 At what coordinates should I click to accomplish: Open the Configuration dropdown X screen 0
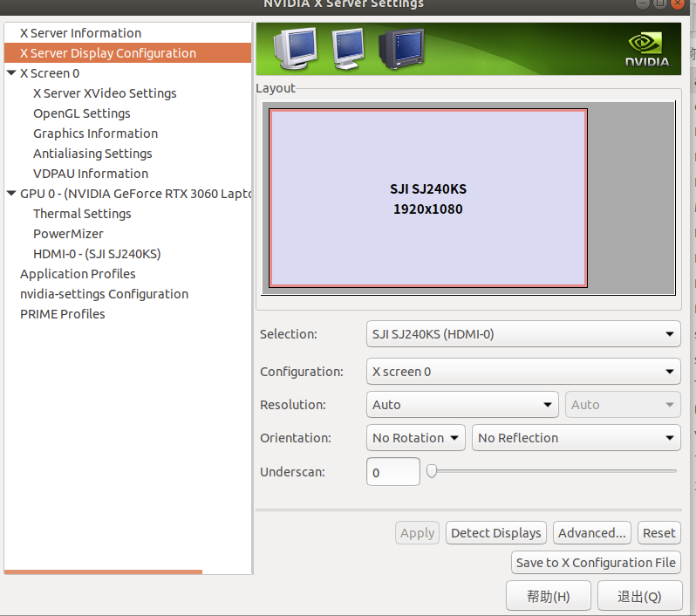523,372
